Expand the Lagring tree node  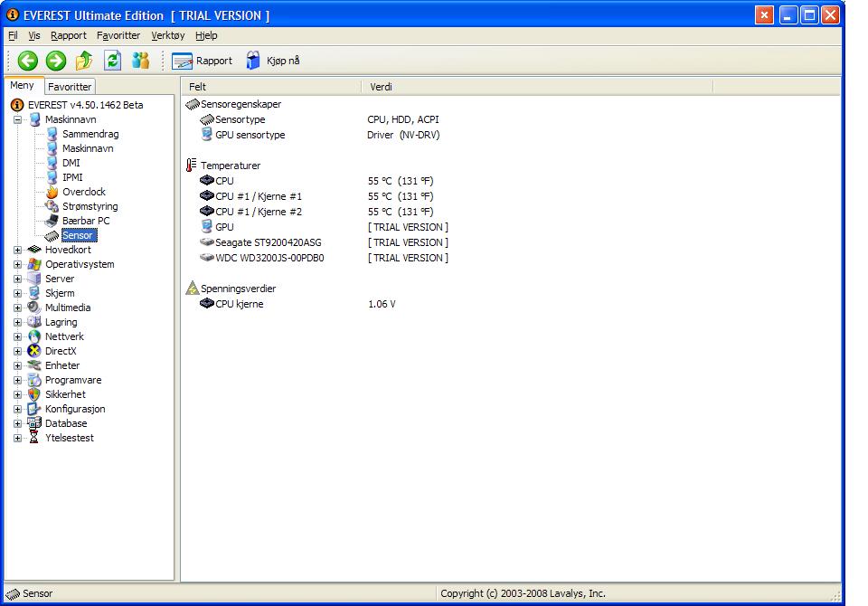18,322
